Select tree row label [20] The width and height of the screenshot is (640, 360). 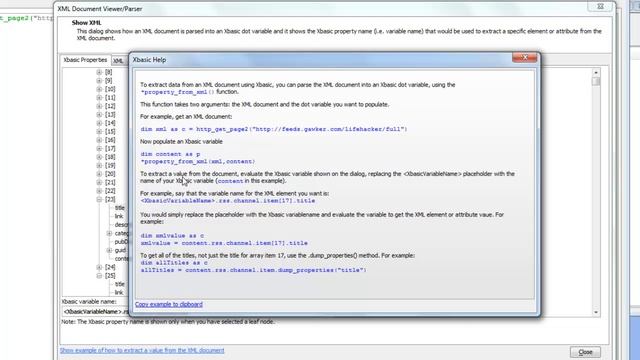tap(110, 174)
